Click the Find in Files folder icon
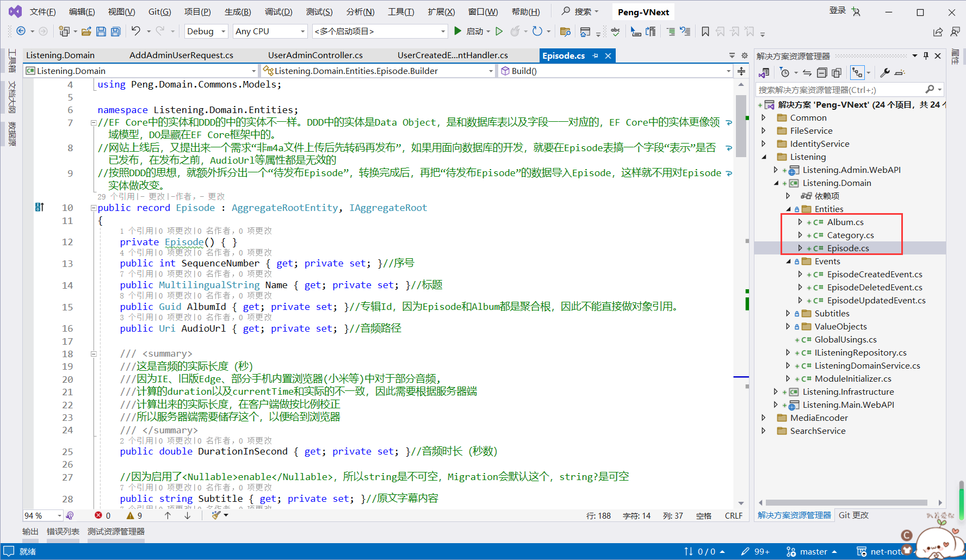 point(565,32)
